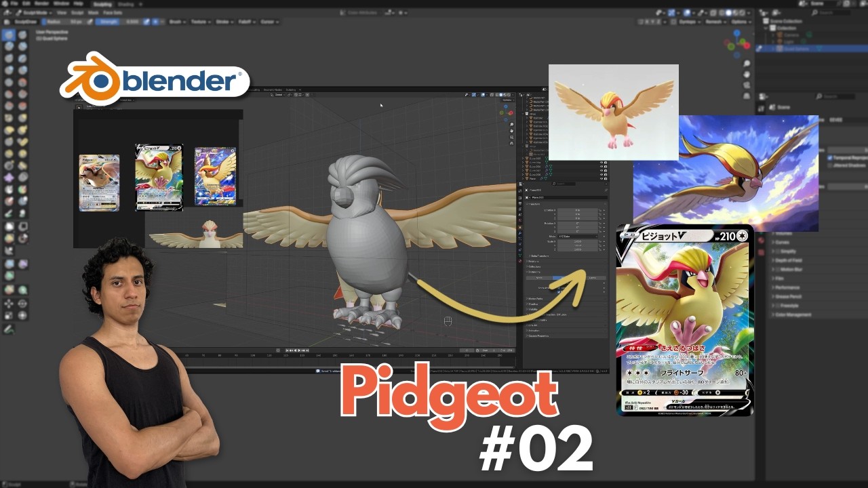Image resolution: width=868 pixels, height=488 pixels.
Task: Collapse the Collection in the outliner
Action: 766,28
